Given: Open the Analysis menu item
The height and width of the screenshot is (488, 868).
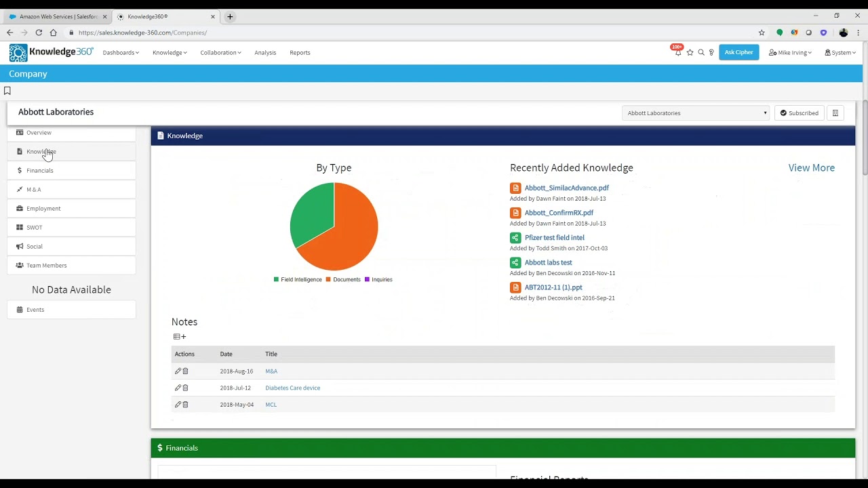Looking at the screenshot, I should (x=265, y=52).
